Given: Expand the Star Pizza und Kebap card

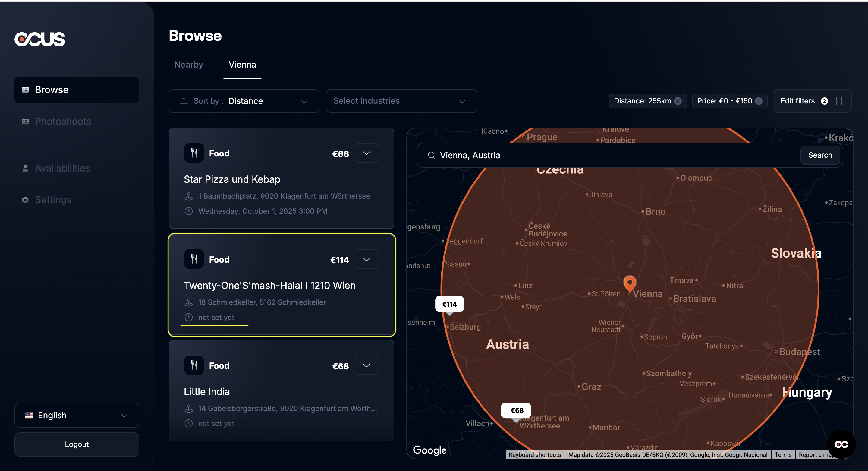Looking at the screenshot, I should [366, 153].
